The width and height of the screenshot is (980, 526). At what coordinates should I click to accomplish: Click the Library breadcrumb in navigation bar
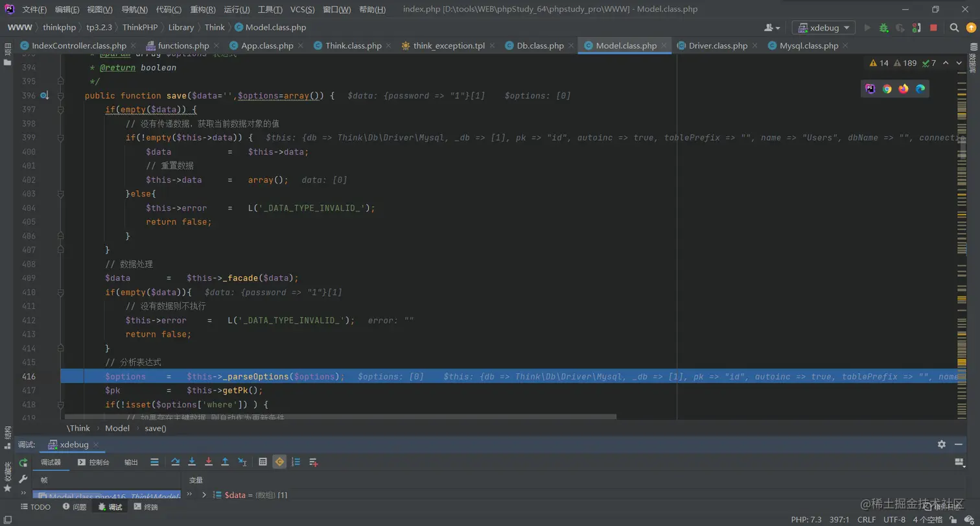(181, 27)
